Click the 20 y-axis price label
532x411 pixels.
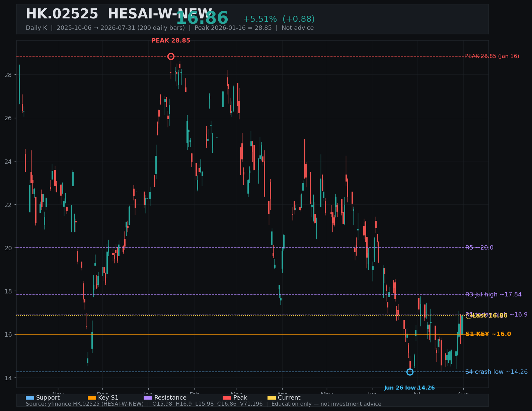click(8, 248)
